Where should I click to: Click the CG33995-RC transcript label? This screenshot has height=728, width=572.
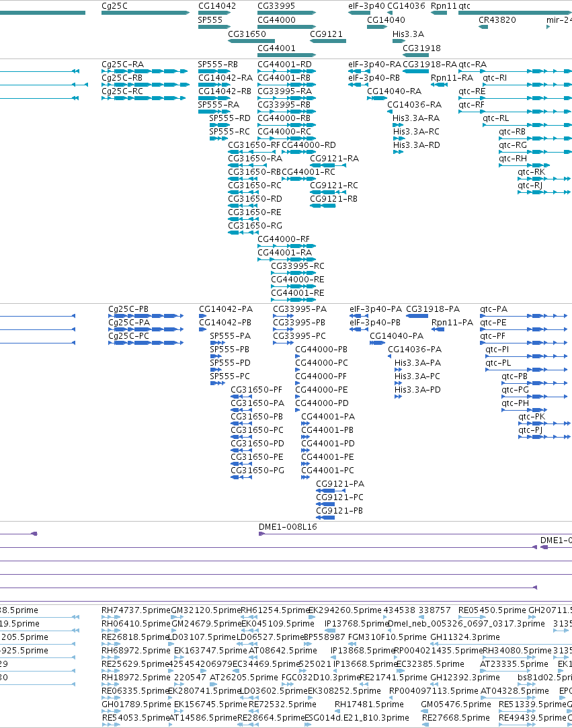click(298, 266)
